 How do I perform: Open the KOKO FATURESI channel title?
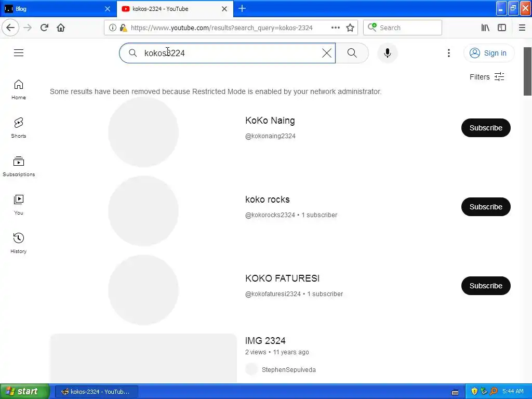click(282, 278)
